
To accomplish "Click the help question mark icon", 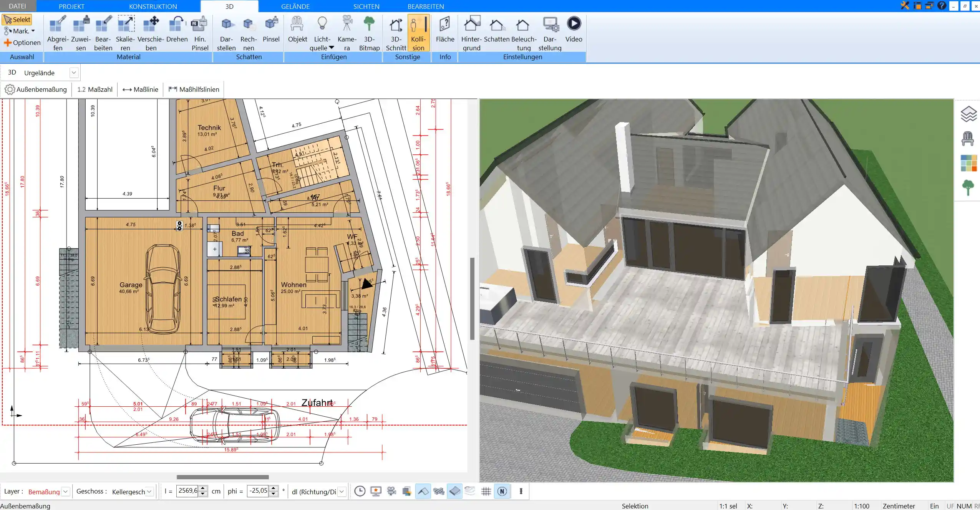I will point(941,5).
